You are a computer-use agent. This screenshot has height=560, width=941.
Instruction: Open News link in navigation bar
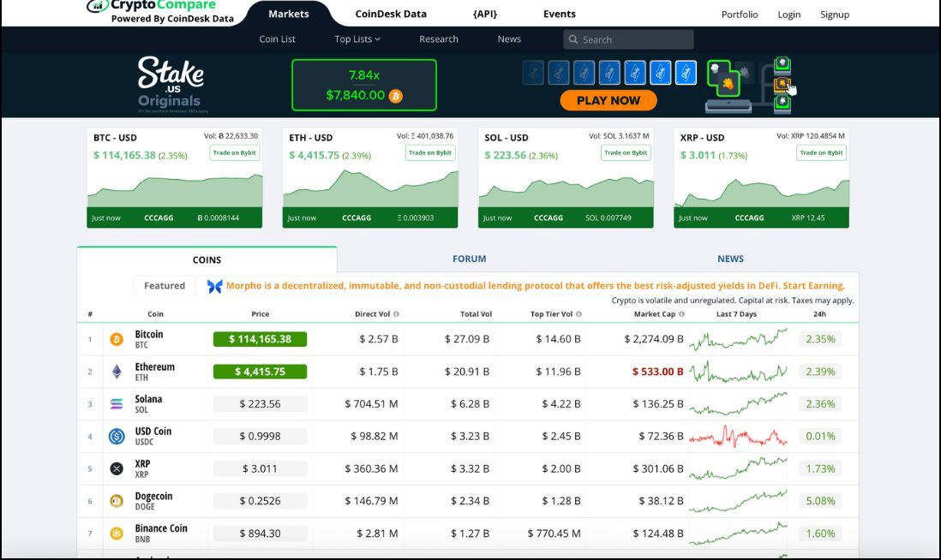(x=509, y=39)
